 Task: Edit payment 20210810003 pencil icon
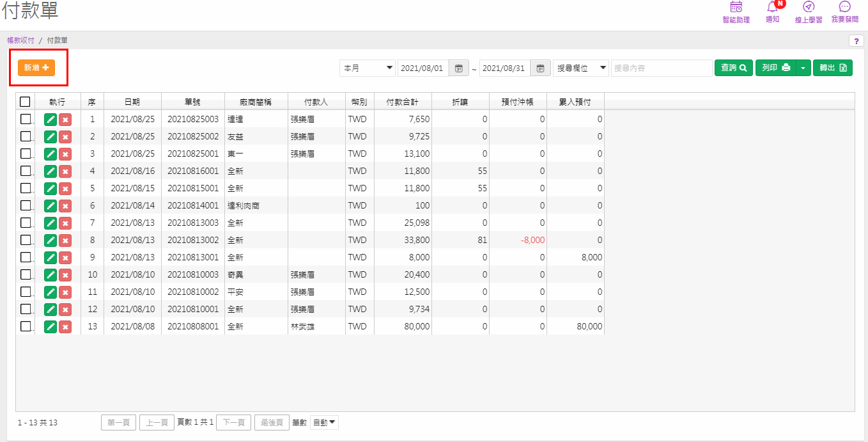pos(50,275)
